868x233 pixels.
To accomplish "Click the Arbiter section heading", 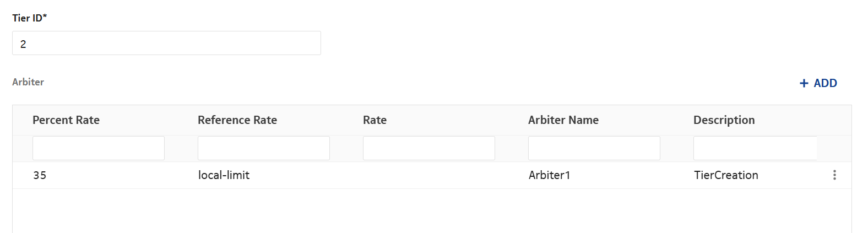I will click(x=28, y=82).
